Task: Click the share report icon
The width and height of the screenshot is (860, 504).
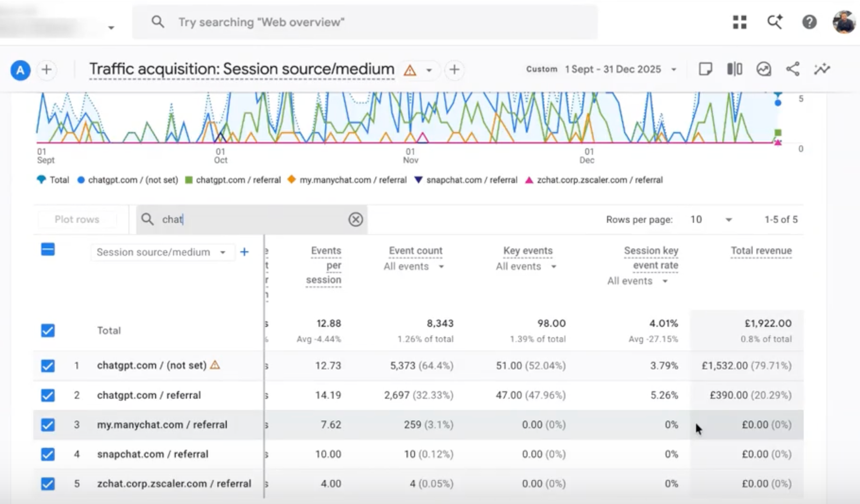Action: 792,69
